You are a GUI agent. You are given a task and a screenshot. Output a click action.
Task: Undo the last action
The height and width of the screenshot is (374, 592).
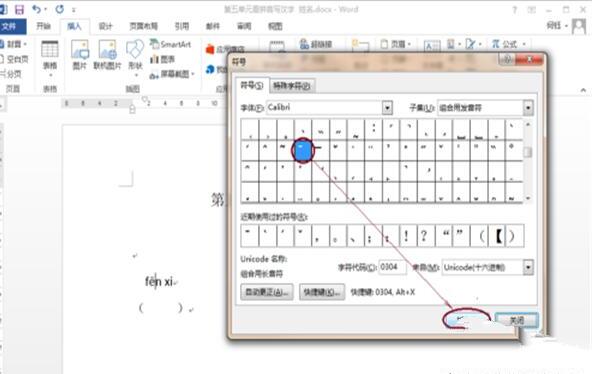[37, 9]
